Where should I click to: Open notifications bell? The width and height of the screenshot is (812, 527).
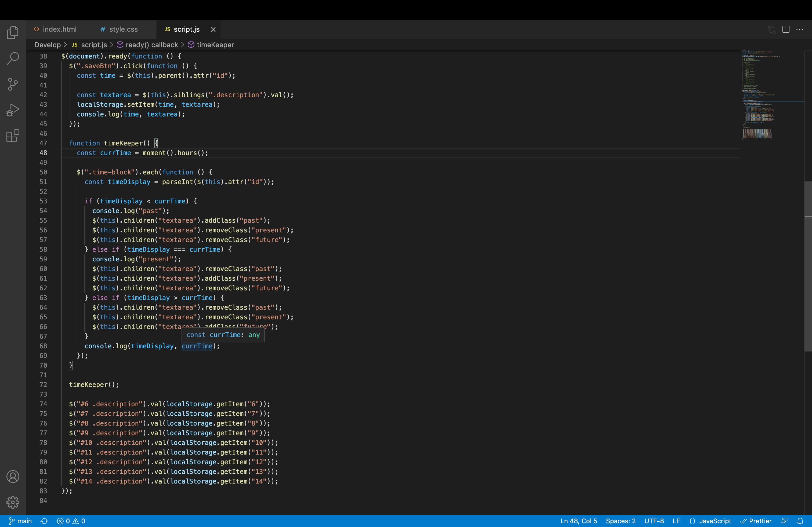pyautogui.click(x=800, y=521)
